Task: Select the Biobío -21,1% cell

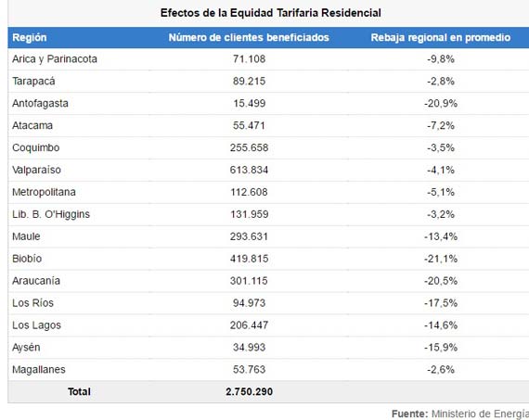Action: click(x=441, y=259)
